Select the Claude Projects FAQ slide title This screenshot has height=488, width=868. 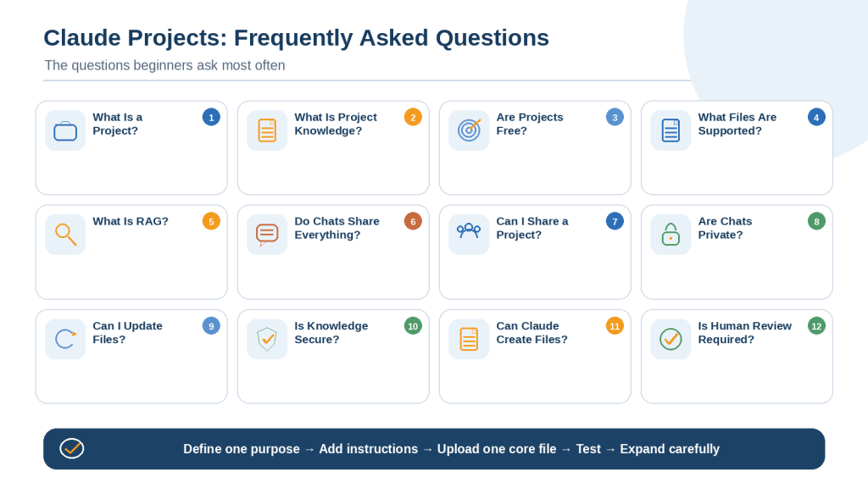(x=296, y=37)
